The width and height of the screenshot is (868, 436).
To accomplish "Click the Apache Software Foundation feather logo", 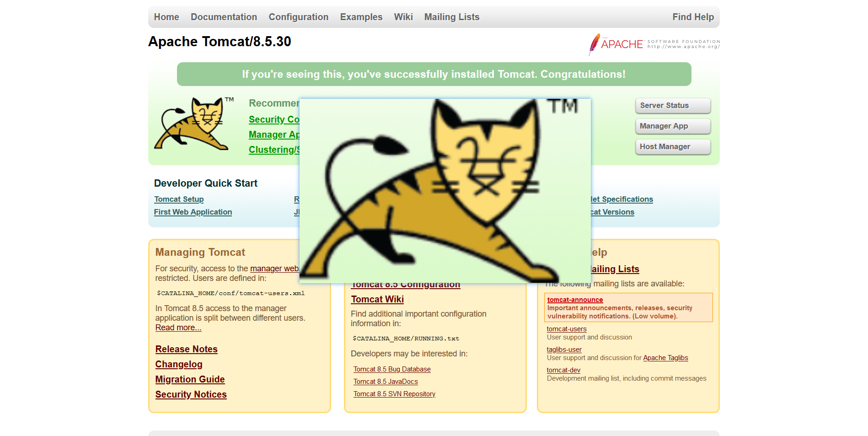I will click(x=654, y=44).
